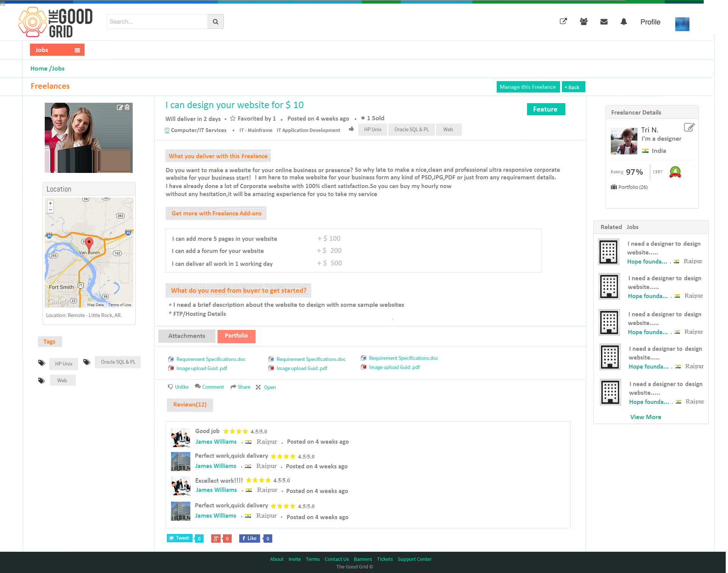Click the Google plus button
Screen dimensions: 728x573
click(216, 538)
